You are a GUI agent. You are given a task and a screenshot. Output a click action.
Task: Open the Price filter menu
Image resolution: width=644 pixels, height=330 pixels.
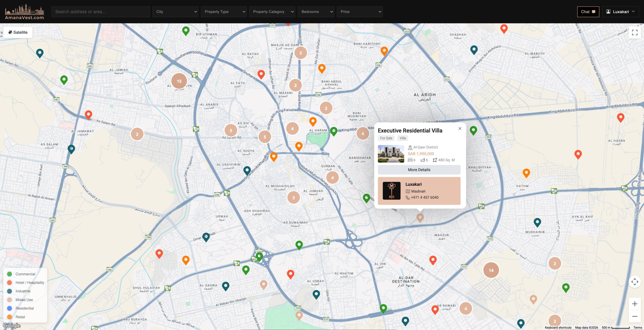click(x=359, y=12)
